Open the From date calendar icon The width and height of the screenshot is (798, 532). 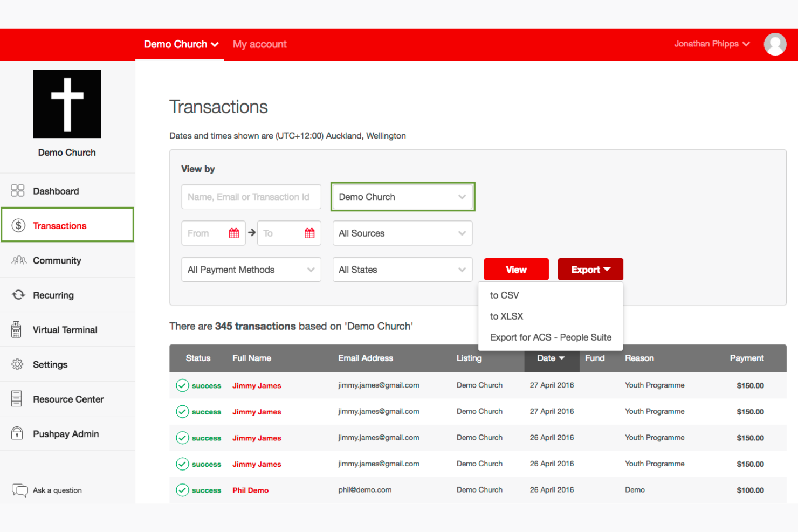[234, 233]
